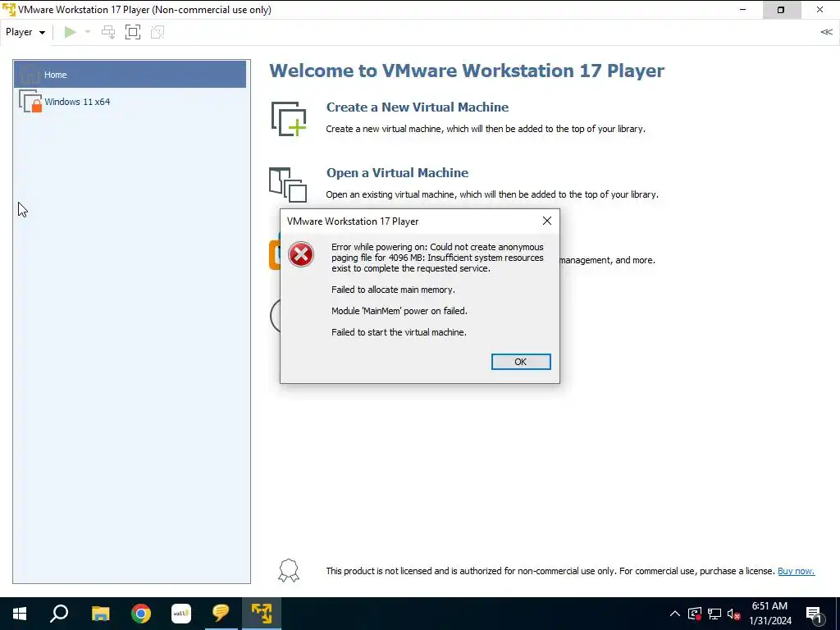Open the notification center icon
840x630 pixels.
tap(815, 614)
